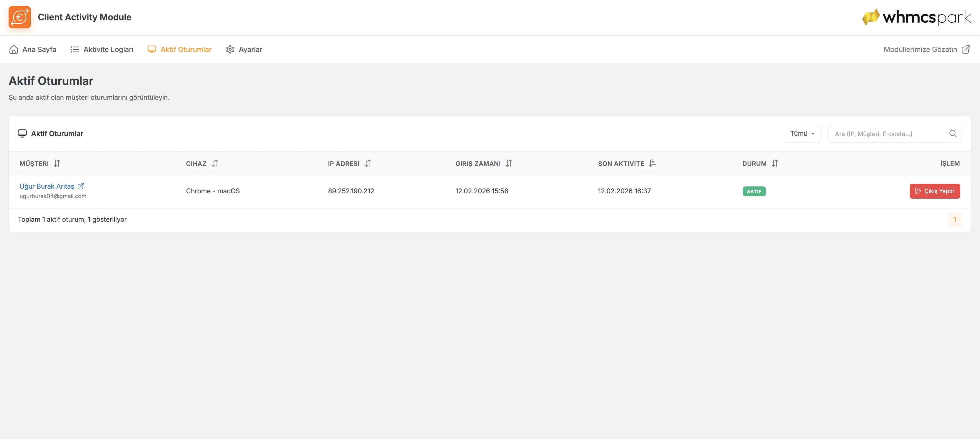This screenshot has width=980, height=439.
Task: Click last activity 12.02.2026 16:37
Action: 624,191
